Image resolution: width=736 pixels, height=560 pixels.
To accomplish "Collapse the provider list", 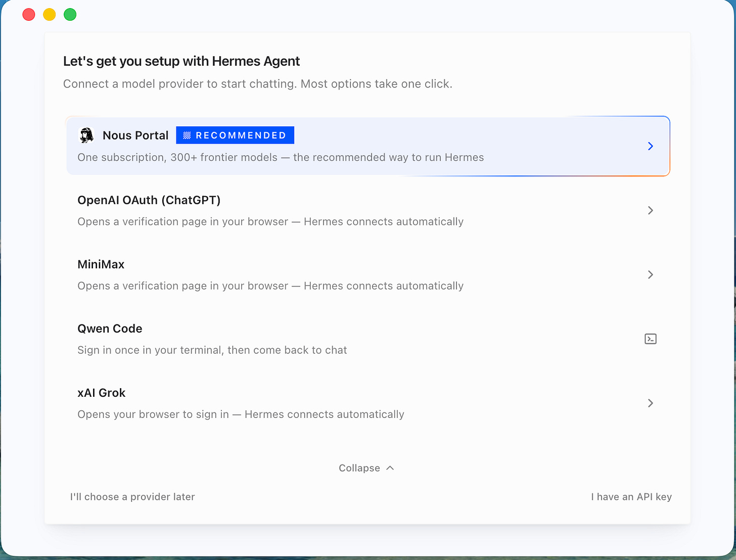I will coord(366,468).
